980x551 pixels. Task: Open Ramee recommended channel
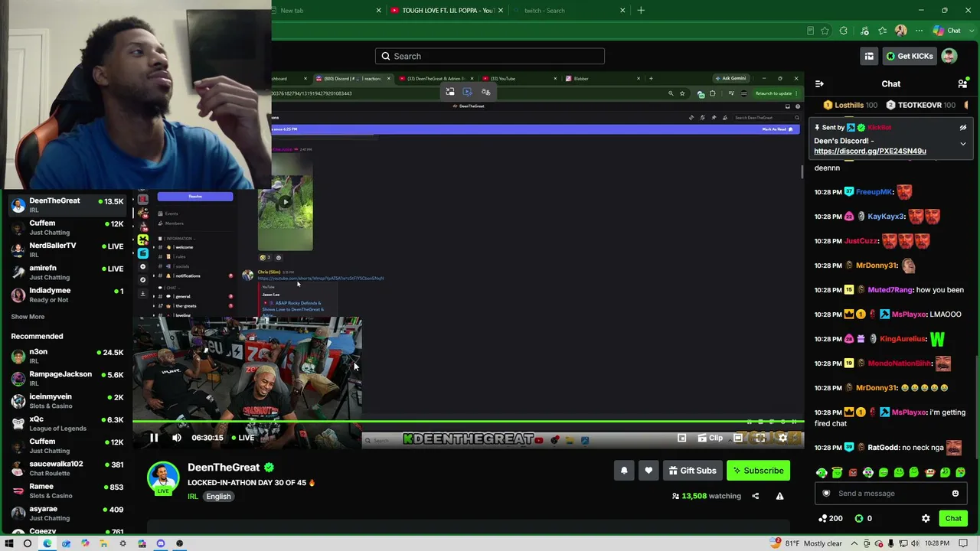pyautogui.click(x=67, y=491)
